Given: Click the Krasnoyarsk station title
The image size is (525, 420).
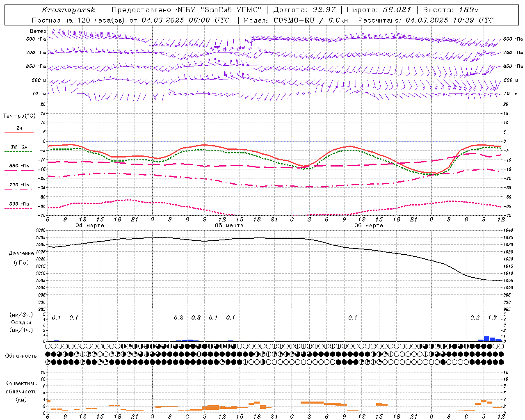Looking at the screenshot, I should 68,10.
